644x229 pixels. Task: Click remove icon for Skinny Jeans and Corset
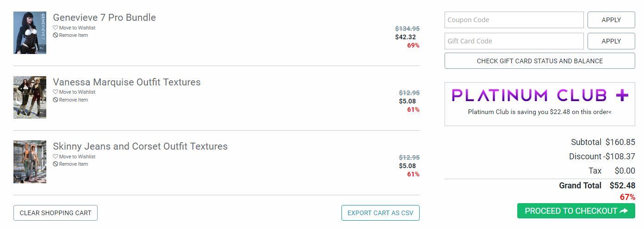click(56, 164)
